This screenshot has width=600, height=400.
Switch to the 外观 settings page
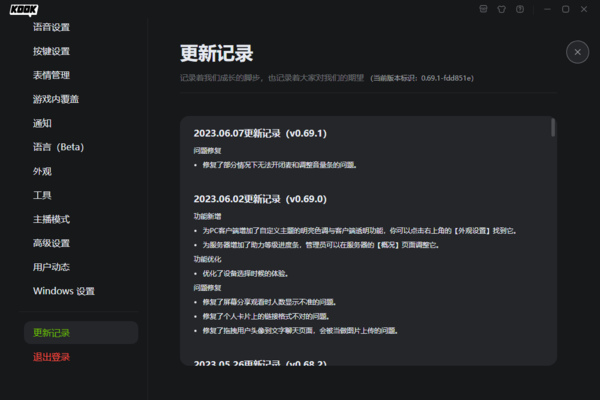(x=42, y=171)
